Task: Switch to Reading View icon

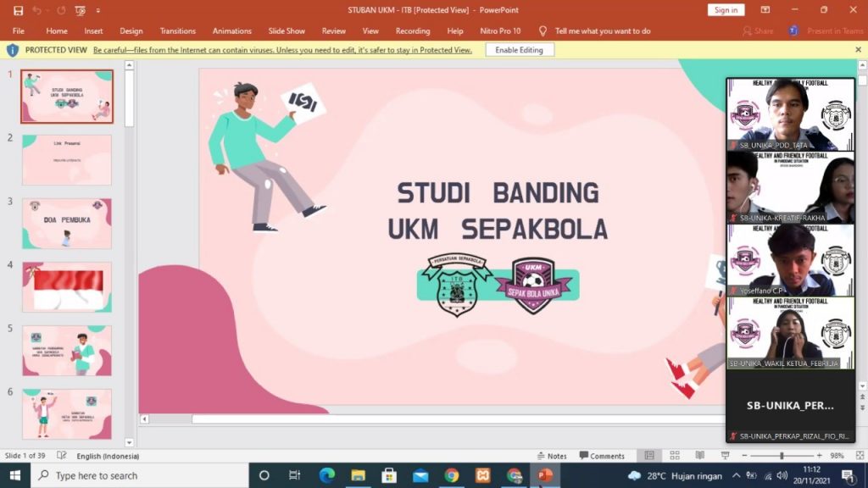Action: 699,455
